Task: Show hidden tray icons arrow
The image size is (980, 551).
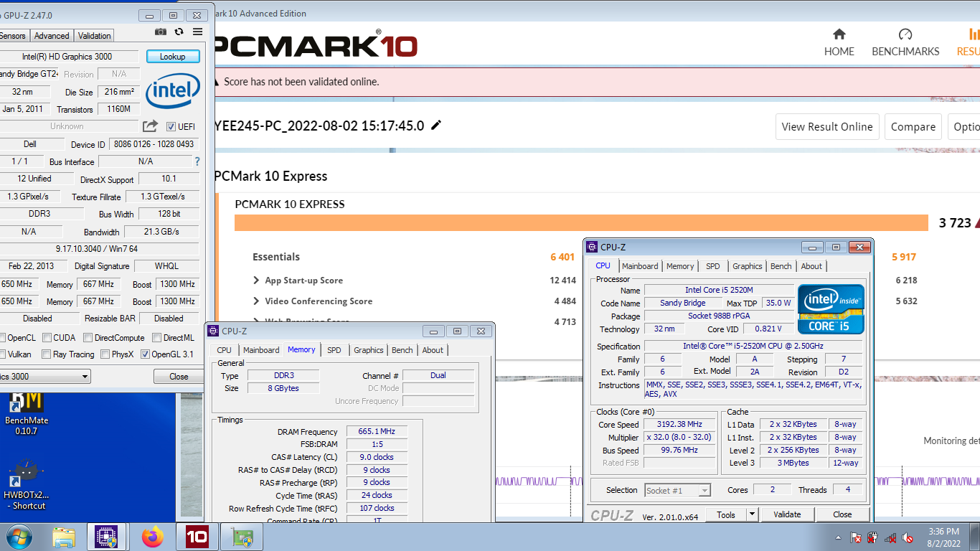Action: pos(838,537)
